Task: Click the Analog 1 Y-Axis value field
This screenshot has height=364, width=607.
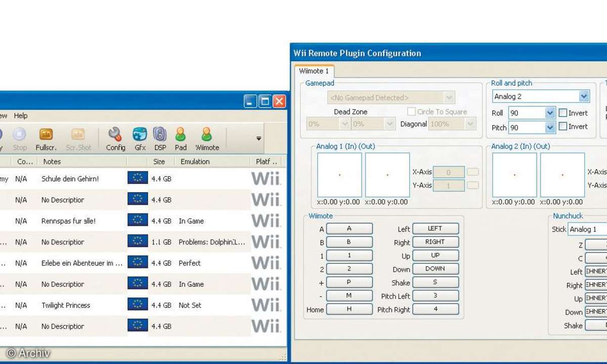Action: (x=449, y=186)
